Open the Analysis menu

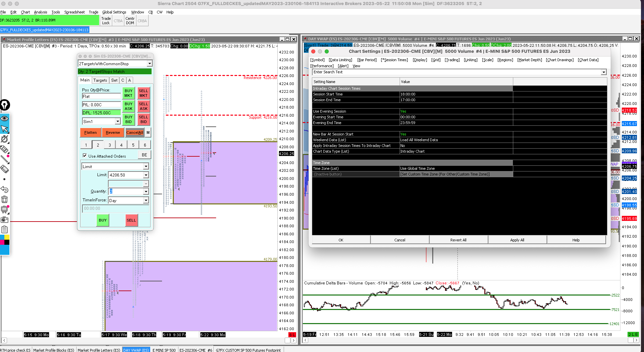point(41,12)
